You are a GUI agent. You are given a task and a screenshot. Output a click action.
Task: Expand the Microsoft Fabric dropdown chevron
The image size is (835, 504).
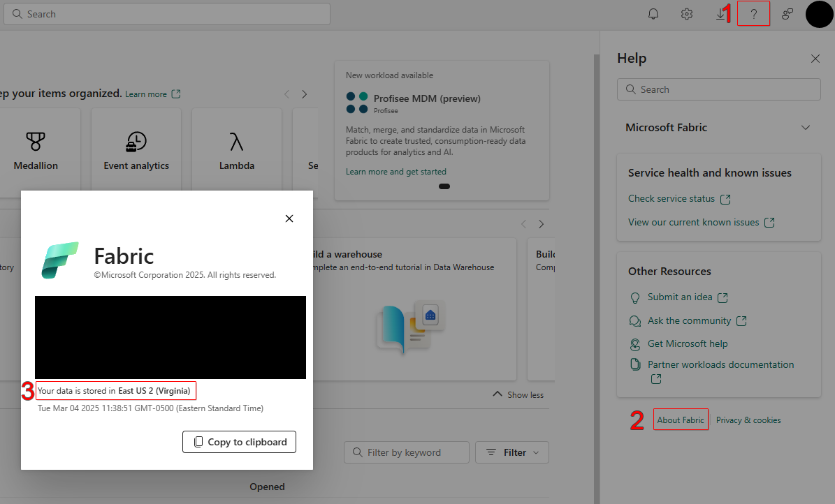[x=805, y=128]
